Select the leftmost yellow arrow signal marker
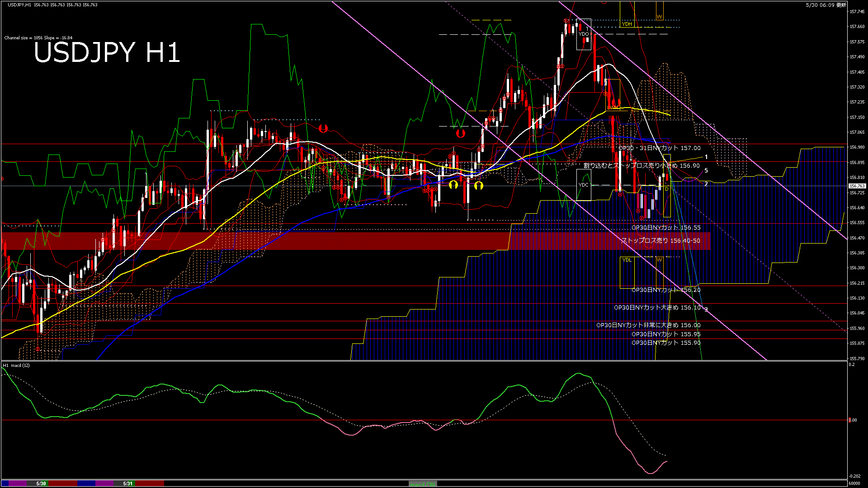Screen dimensions: 868x488 coord(453,185)
